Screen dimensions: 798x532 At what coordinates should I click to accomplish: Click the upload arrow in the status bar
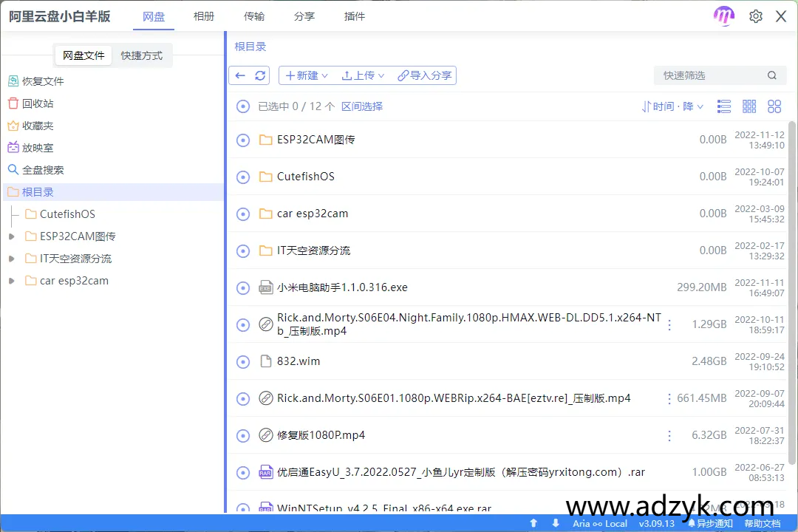[x=532, y=523]
